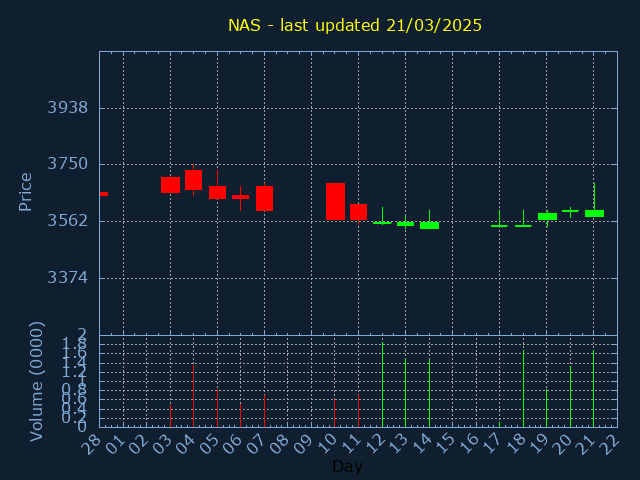Select the day label 08 on x-axis

[280, 443]
